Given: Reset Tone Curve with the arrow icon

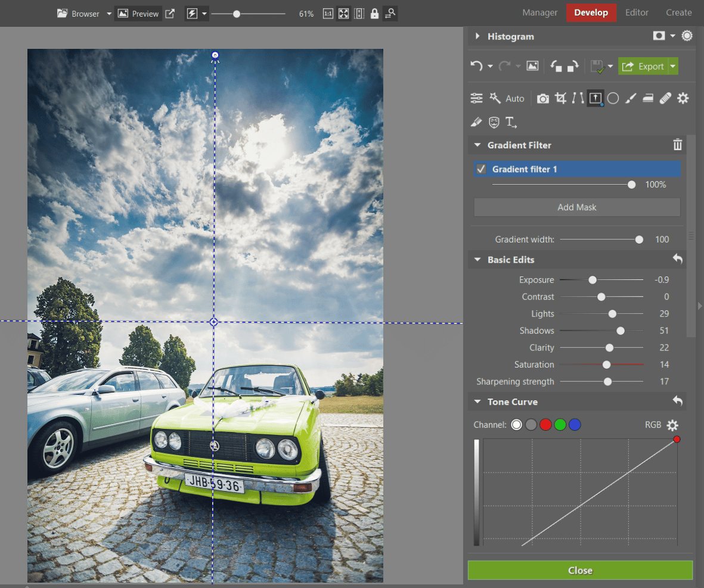Looking at the screenshot, I should tap(678, 402).
